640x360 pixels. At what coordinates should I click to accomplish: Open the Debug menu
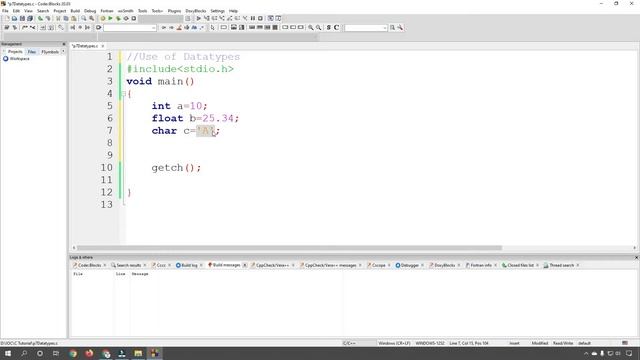coord(90,11)
